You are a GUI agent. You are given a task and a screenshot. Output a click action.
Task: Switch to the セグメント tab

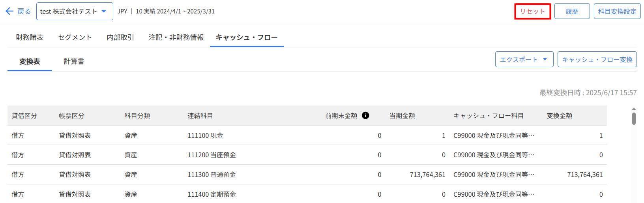tap(75, 37)
